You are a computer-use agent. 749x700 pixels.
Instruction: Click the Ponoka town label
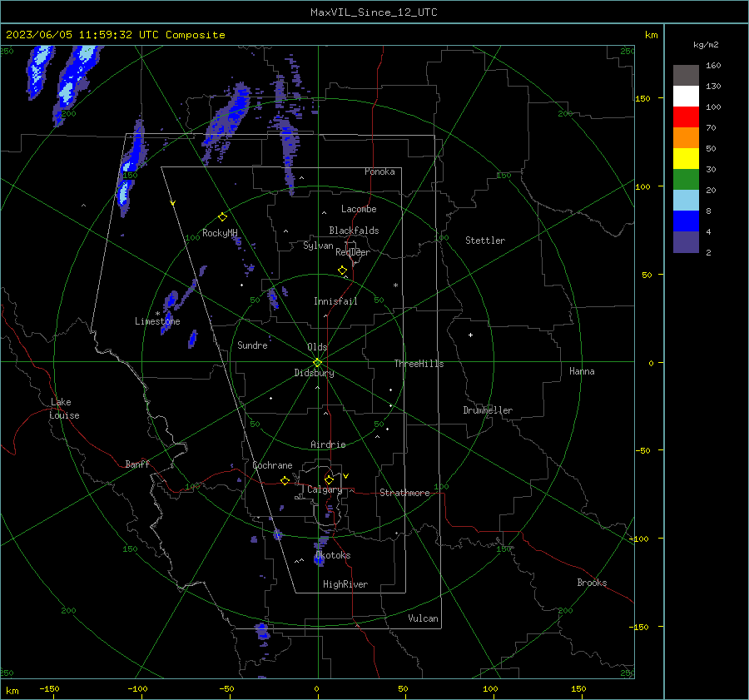point(379,171)
